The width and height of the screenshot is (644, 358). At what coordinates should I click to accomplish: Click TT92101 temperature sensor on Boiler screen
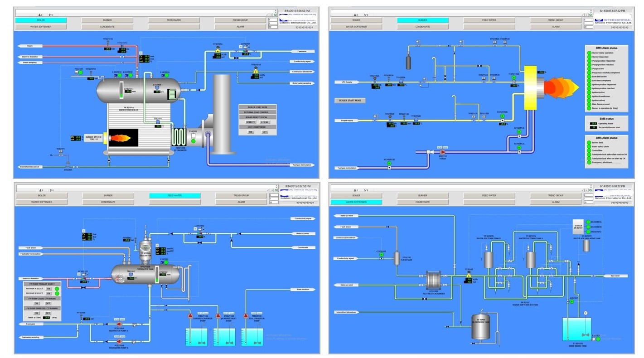pos(158,122)
